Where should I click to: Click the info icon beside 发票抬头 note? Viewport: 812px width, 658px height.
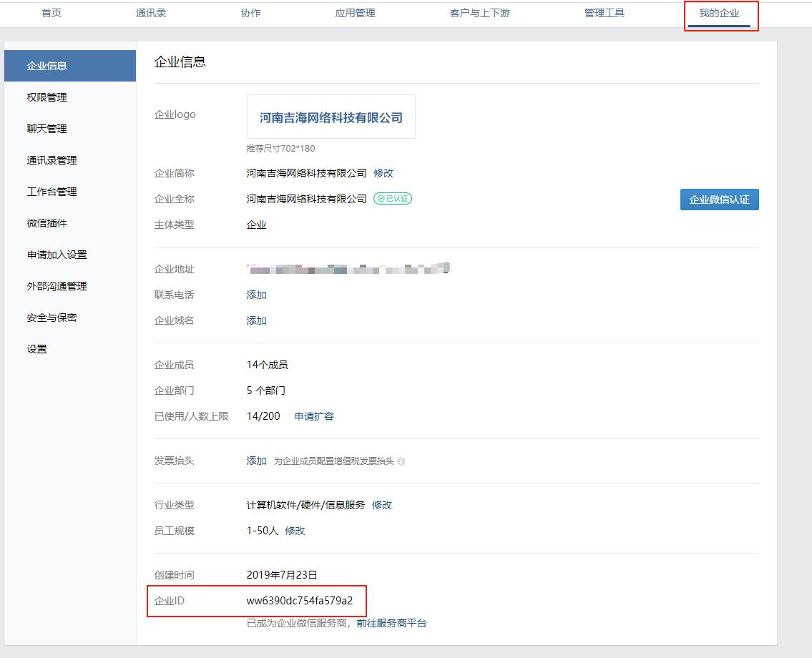[x=402, y=461]
